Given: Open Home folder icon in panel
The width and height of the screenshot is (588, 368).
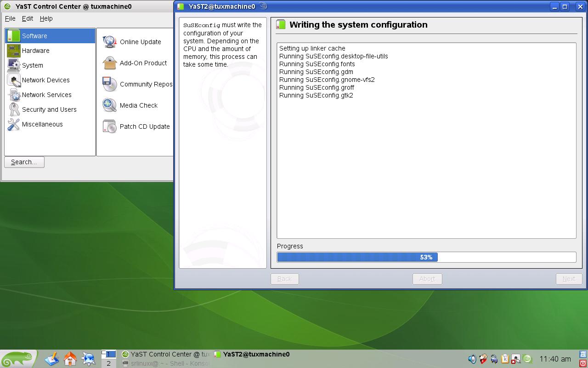Looking at the screenshot, I should click(x=70, y=359).
